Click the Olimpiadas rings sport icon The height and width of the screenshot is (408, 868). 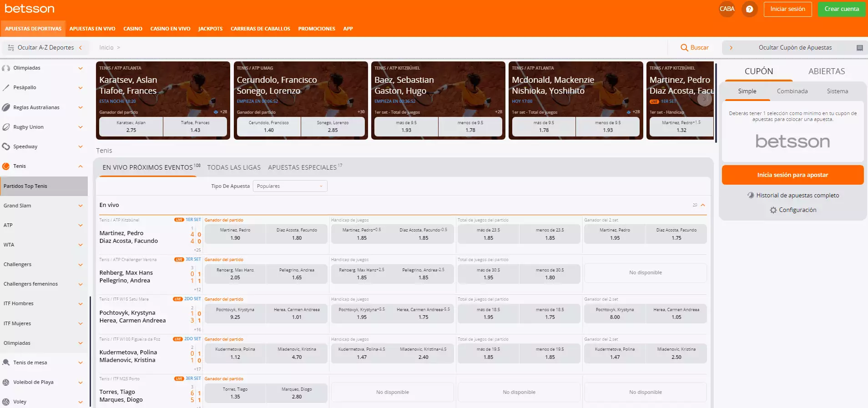[x=6, y=68]
